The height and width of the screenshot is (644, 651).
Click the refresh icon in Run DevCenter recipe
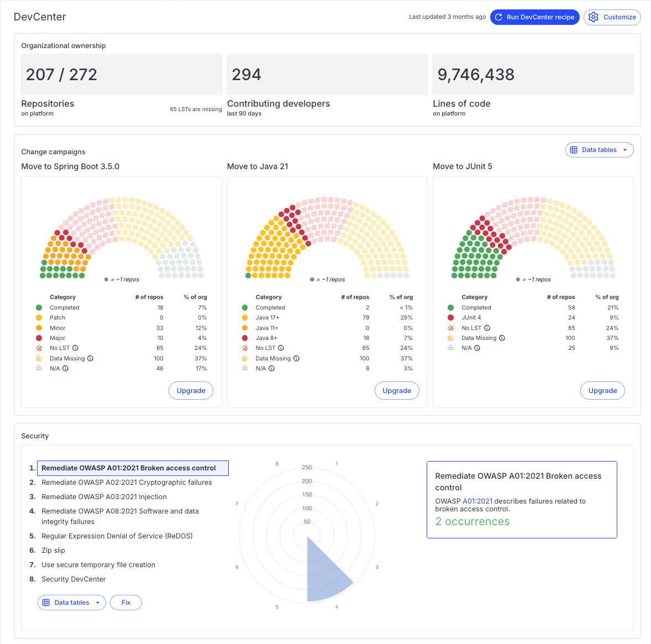(x=498, y=17)
